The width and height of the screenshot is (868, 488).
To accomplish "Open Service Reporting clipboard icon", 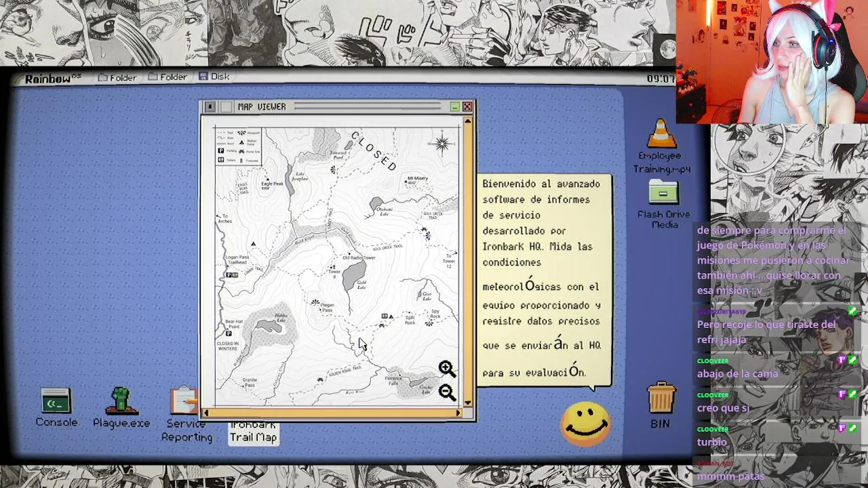I will pyautogui.click(x=186, y=415).
